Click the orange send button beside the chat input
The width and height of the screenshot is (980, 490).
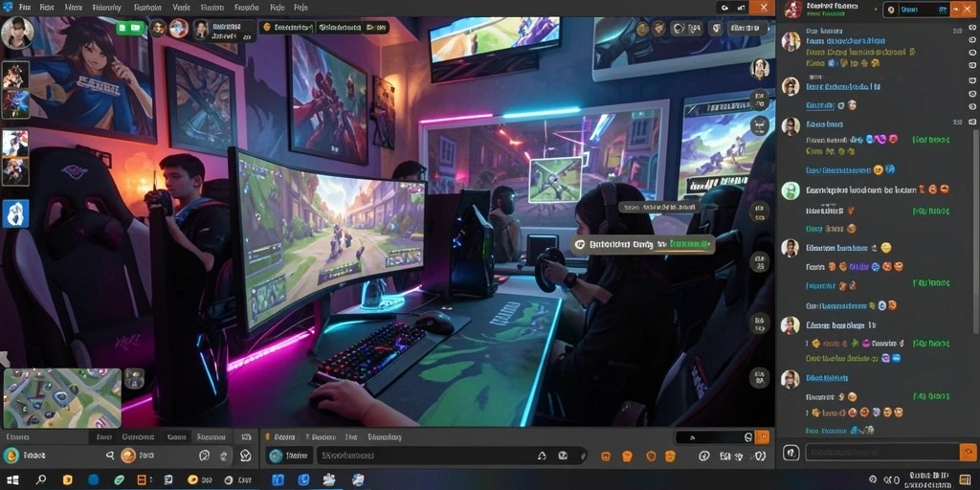click(969, 452)
